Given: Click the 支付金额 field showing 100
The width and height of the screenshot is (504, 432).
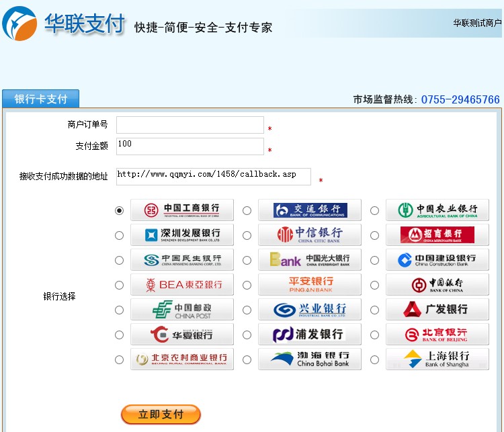Looking at the screenshot, I should [190, 146].
